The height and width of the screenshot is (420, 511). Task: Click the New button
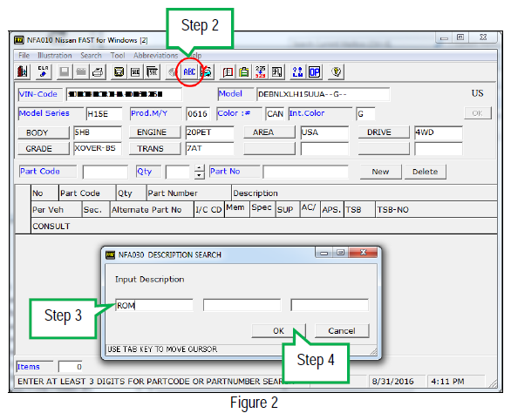point(380,172)
